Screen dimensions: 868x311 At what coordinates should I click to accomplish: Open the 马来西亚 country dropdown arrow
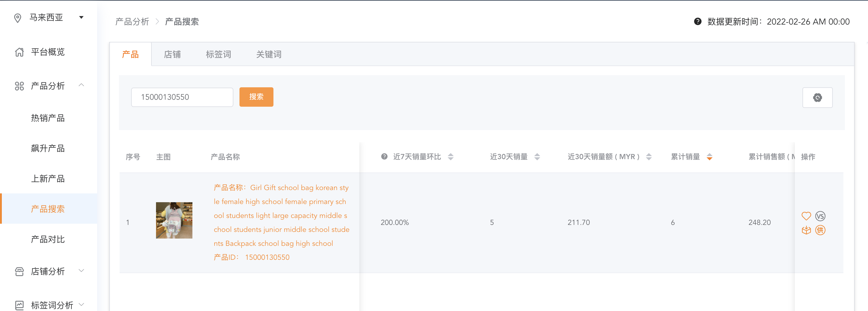pyautogui.click(x=81, y=18)
